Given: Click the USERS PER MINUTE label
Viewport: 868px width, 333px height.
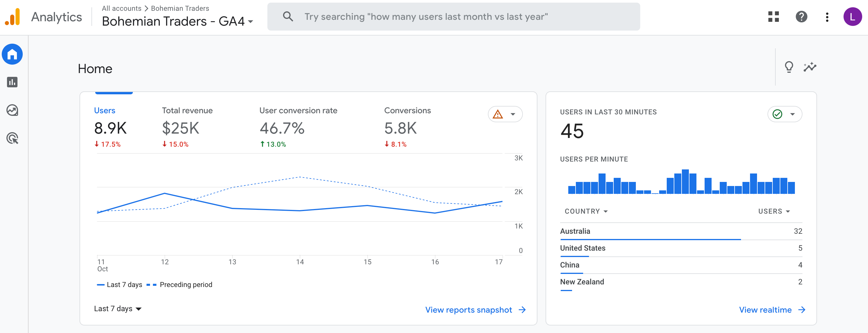Looking at the screenshot, I should click(594, 159).
